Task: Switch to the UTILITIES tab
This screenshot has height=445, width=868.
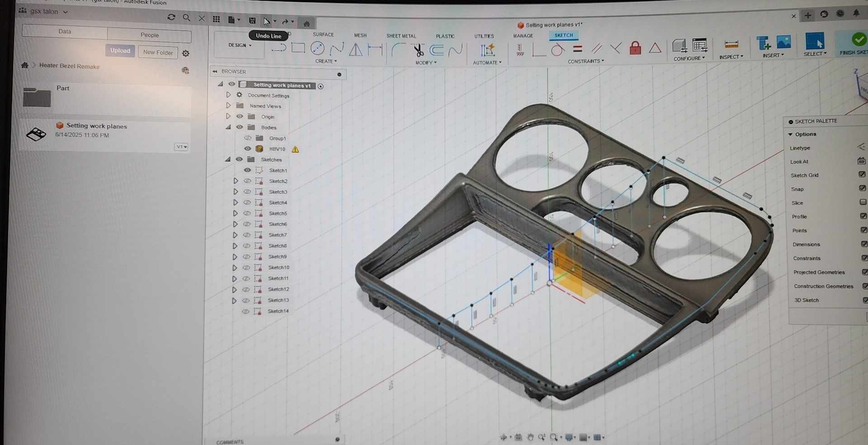Action: tap(484, 36)
